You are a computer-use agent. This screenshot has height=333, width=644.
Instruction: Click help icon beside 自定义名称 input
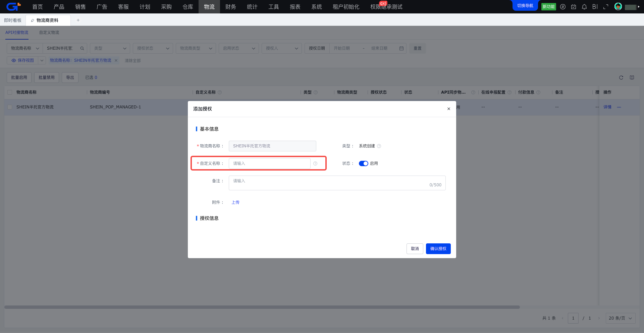point(315,163)
